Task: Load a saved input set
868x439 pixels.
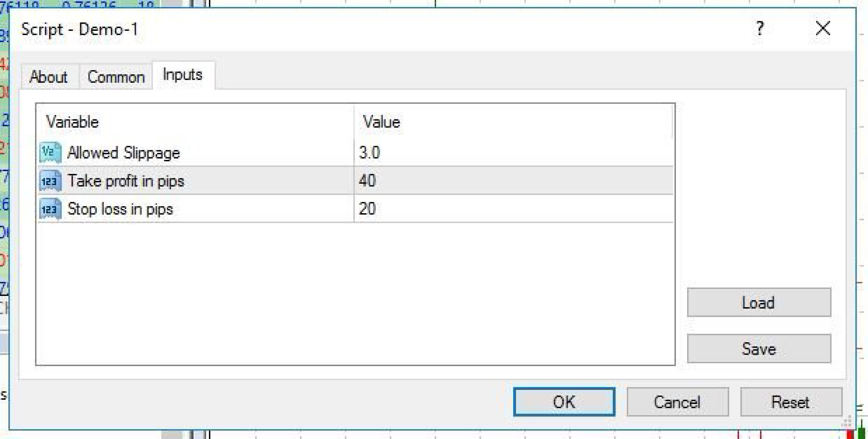Action: pos(759,302)
